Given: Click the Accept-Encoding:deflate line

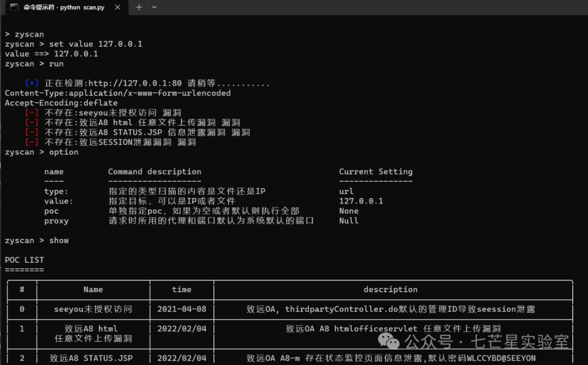Looking at the screenshot, I should [x=61, y=103].
